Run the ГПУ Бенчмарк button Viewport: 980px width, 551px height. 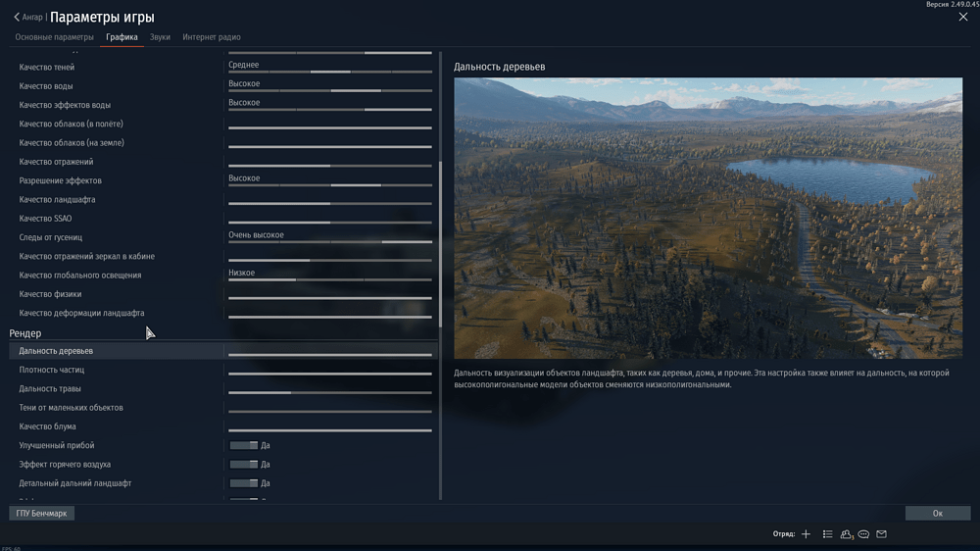[x=42, y=513]
